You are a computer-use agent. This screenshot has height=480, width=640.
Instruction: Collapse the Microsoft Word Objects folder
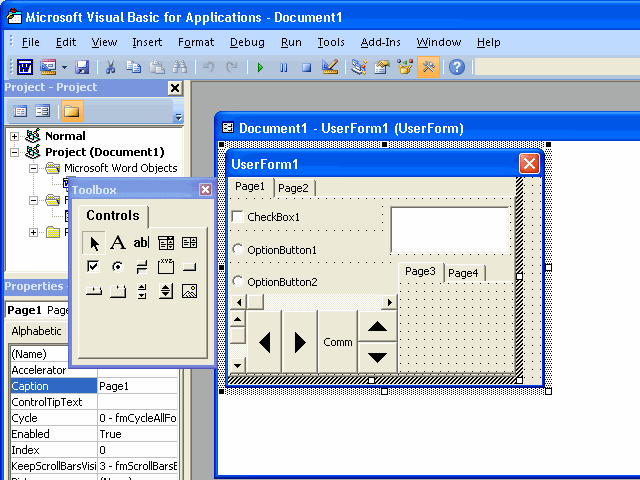tap(33, 168)
